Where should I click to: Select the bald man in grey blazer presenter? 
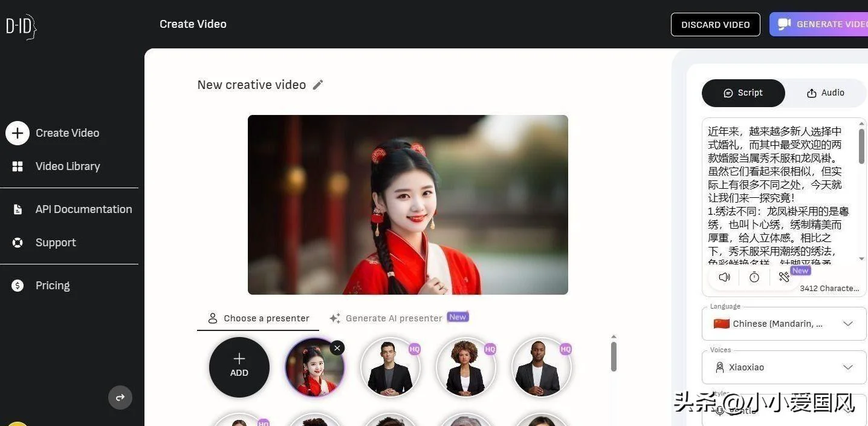coord(541,367)
